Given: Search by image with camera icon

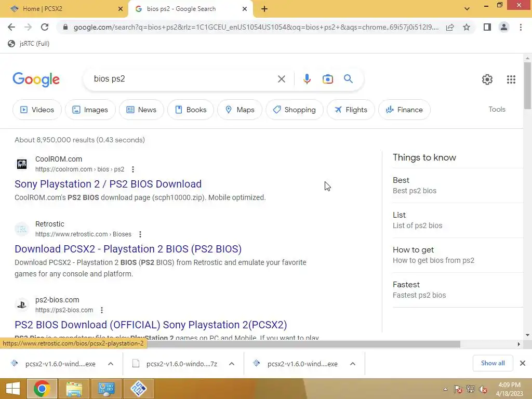Looking at the screenshot, I should pos(327,79).
